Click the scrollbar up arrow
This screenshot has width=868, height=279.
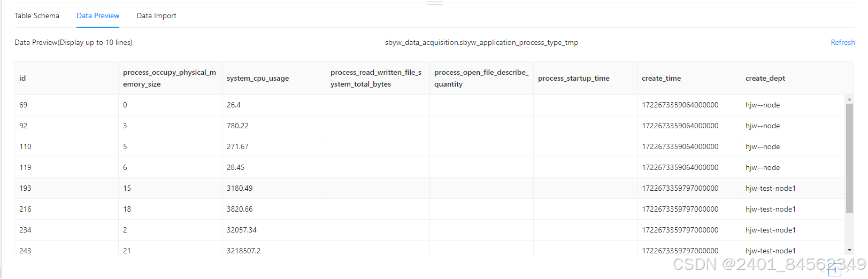point(849,99)
